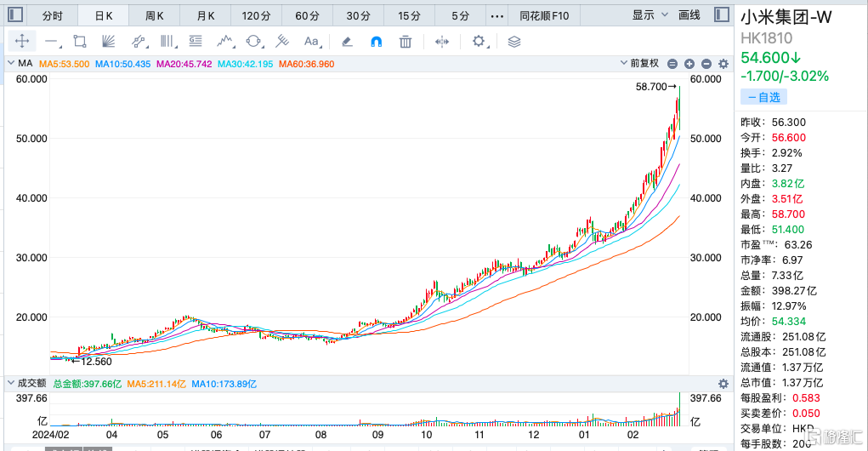
Task: Click the 最高 58.700 value
Action: [788, 214]
